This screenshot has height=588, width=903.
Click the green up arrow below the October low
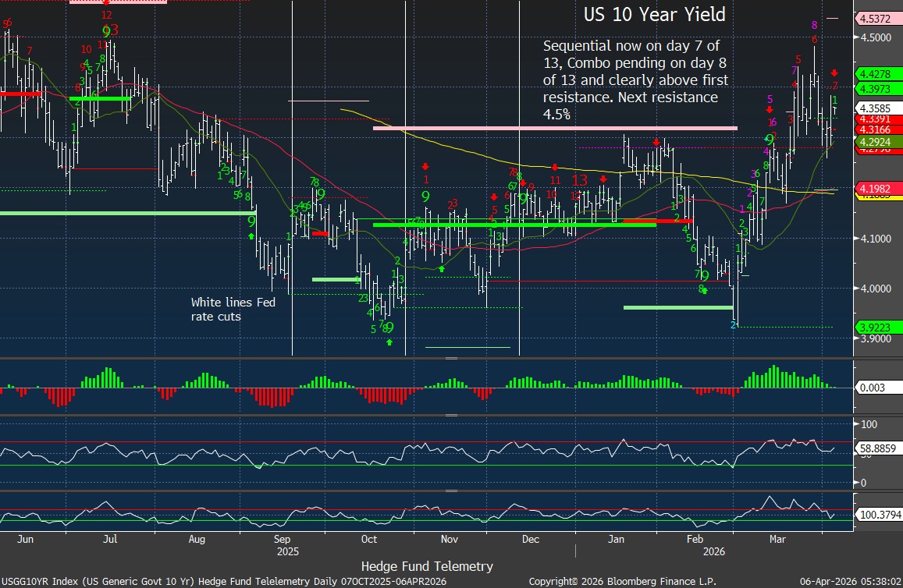[x=389, y=342]
